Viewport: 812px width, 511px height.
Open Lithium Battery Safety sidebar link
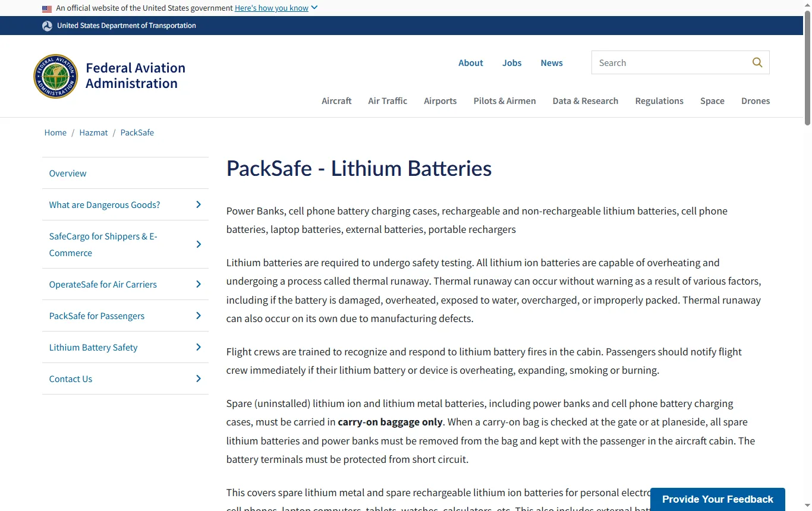pyautogui.click(x=93, y=348)
